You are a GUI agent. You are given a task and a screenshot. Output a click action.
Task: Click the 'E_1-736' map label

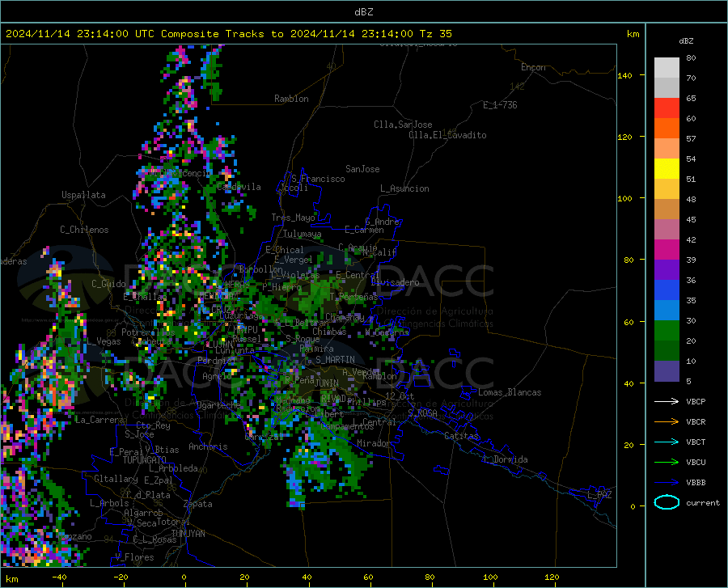[x=500, y=105]
